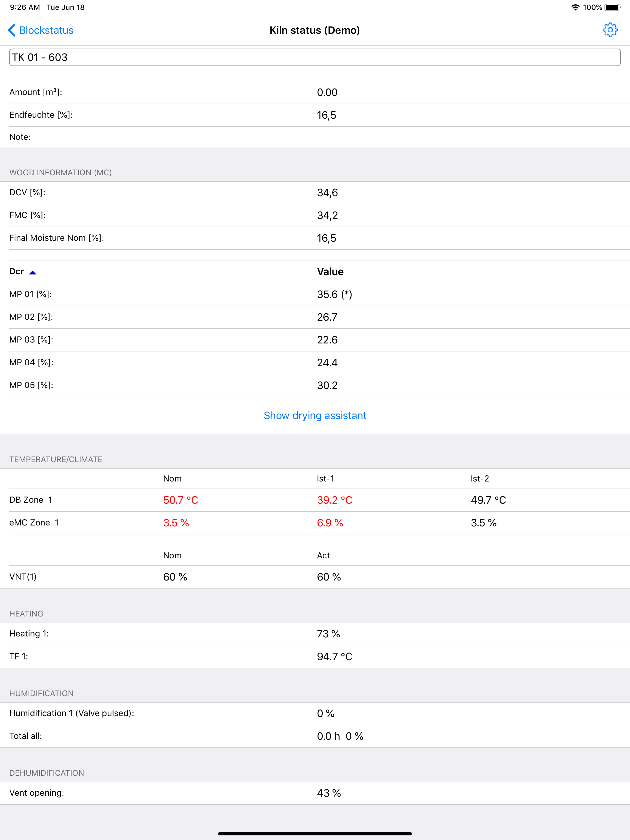
Task: Tap eMC Zone 1 Ist-1 value 6.9 %
Action: pyautogui.click(x=330, y=523)
